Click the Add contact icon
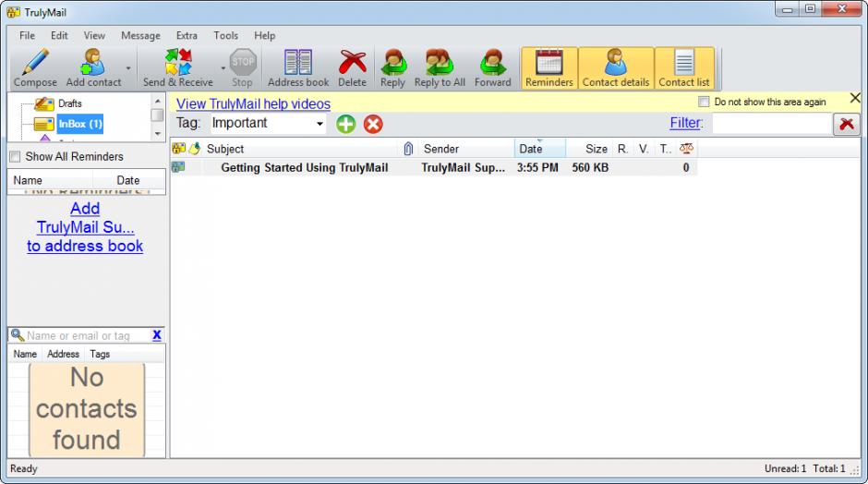Image resolution: width=868 pixels, height=484 pixels. tap(92, 62)
